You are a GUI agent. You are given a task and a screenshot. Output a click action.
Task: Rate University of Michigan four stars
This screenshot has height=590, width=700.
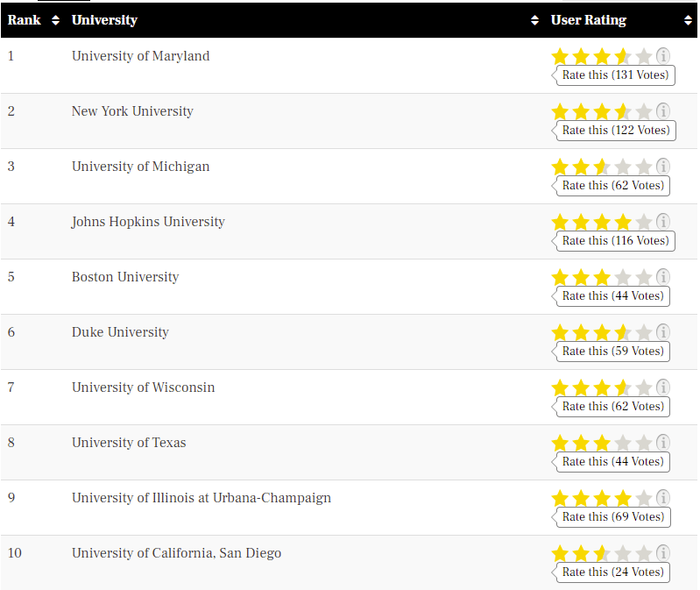[x=622, y=167]
